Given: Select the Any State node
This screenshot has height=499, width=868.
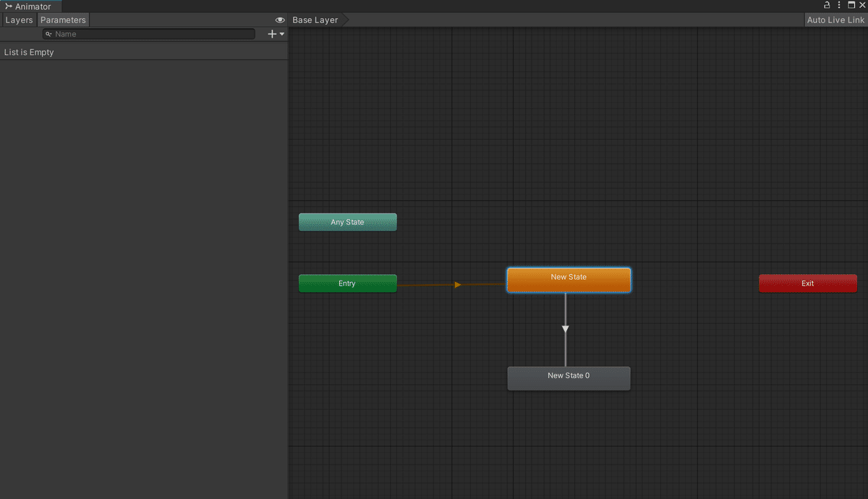Looking at the screenshot, I should (x=347, y=222).
